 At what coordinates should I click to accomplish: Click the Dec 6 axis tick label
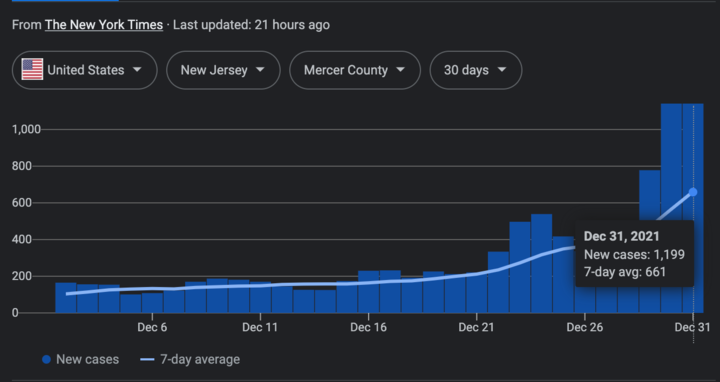tap(152, 327)
